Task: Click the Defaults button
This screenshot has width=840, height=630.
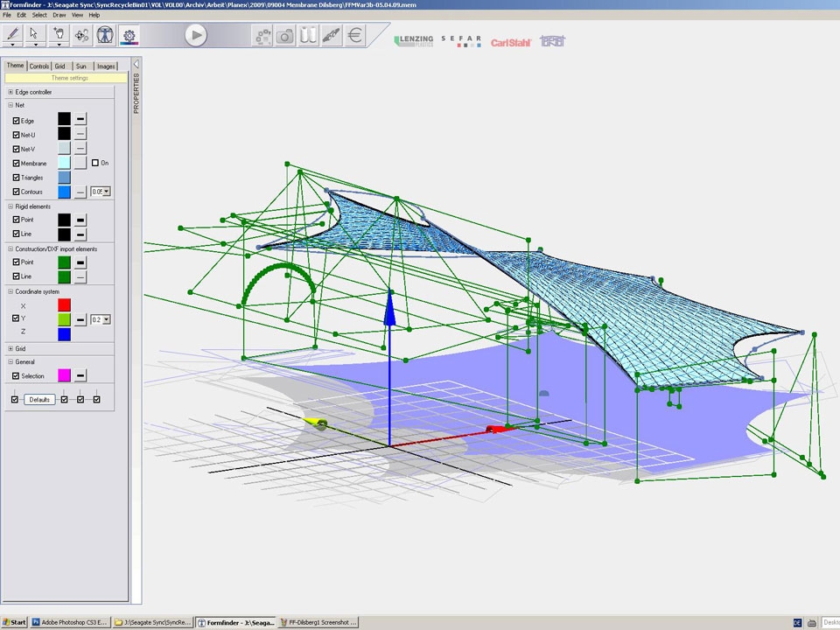Action: [38, 399]
